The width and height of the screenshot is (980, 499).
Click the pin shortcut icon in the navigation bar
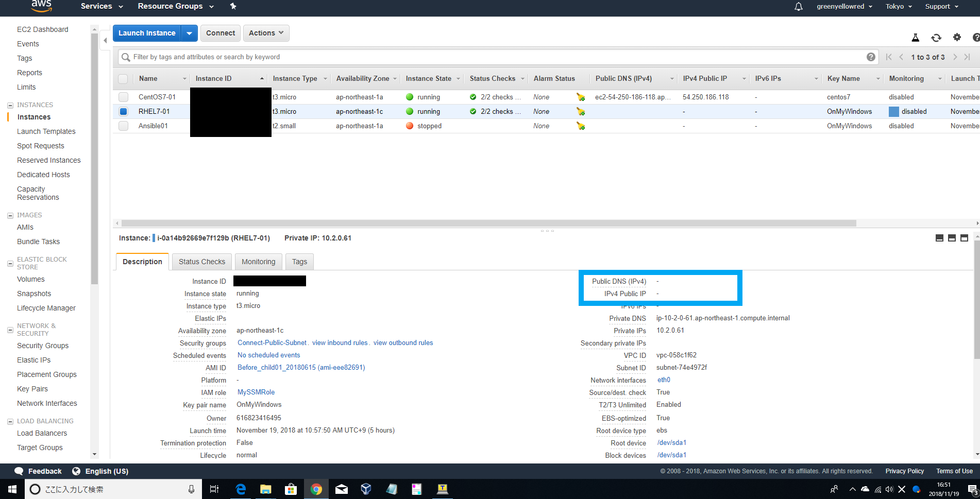233,6
